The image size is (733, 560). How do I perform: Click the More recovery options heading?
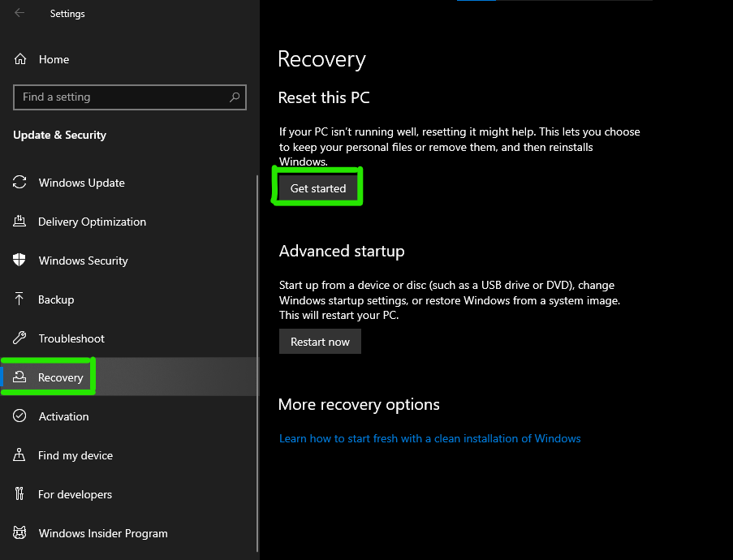(359, 404)
